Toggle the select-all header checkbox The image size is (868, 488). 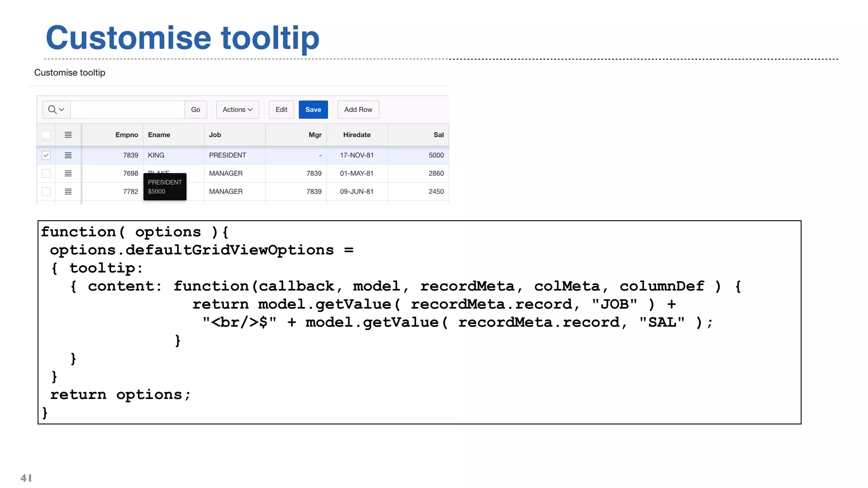pyautogui.click(x=46, y=135)
